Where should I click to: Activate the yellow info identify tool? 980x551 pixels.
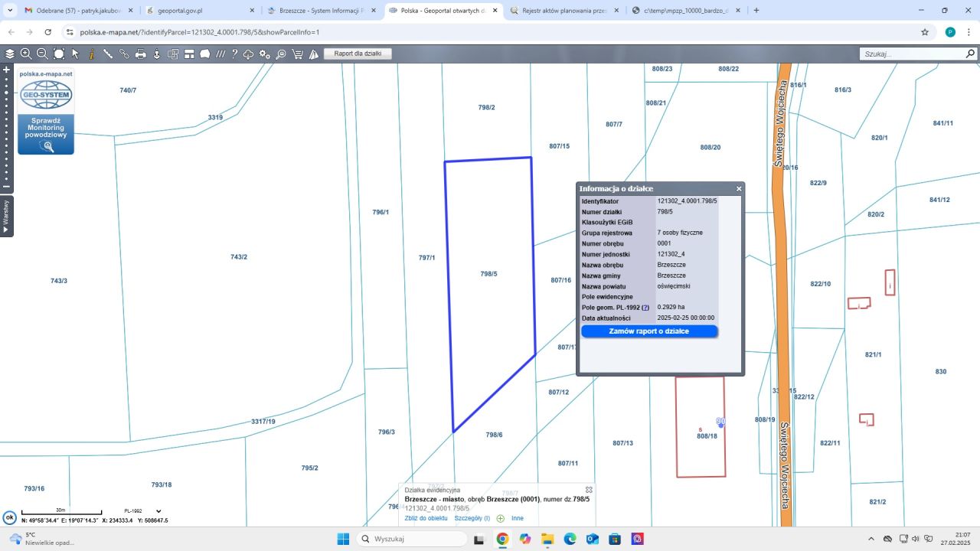(x=91, y=54)
